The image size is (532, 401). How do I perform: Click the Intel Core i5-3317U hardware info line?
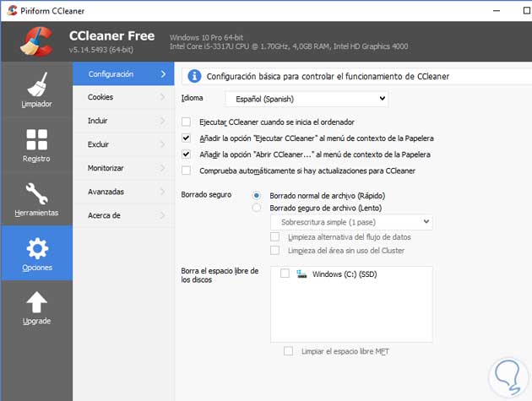[x=289, y=46]
